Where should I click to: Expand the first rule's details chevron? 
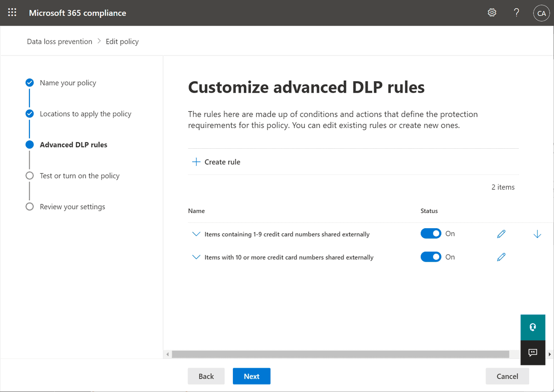(x=196, y=234)
